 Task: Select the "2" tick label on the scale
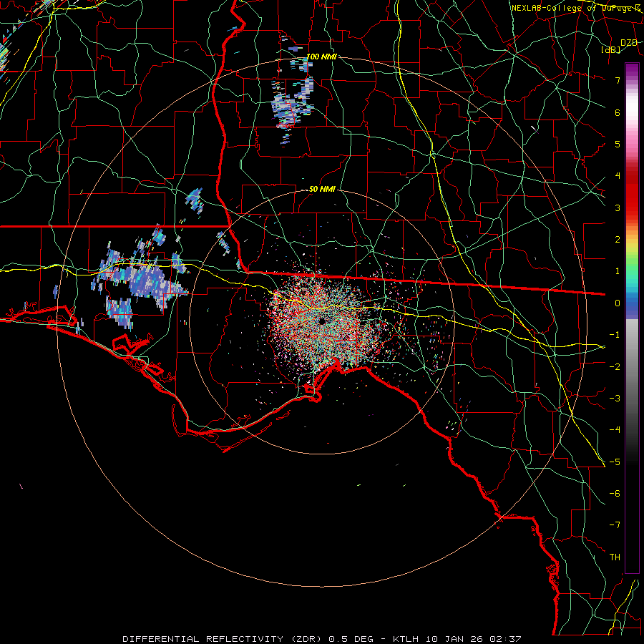[x=618, y=240]
